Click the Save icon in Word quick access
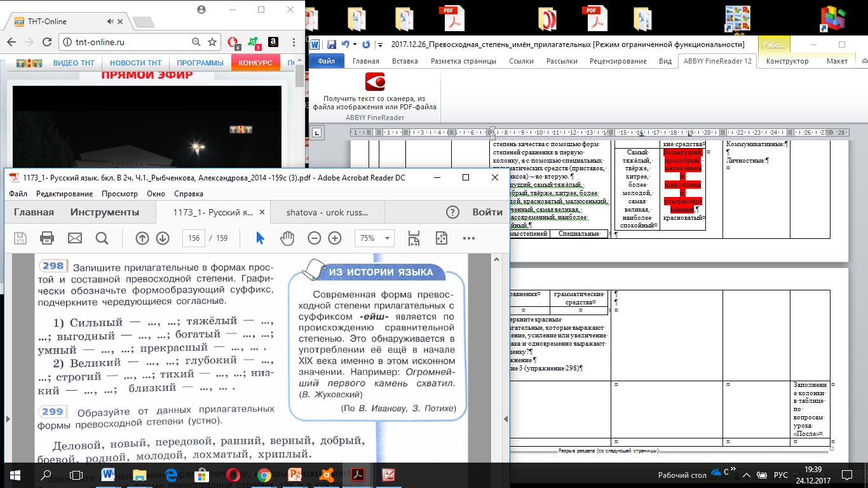Image resolution: width=868 pixels, height=488 pixels. [331, 44]
